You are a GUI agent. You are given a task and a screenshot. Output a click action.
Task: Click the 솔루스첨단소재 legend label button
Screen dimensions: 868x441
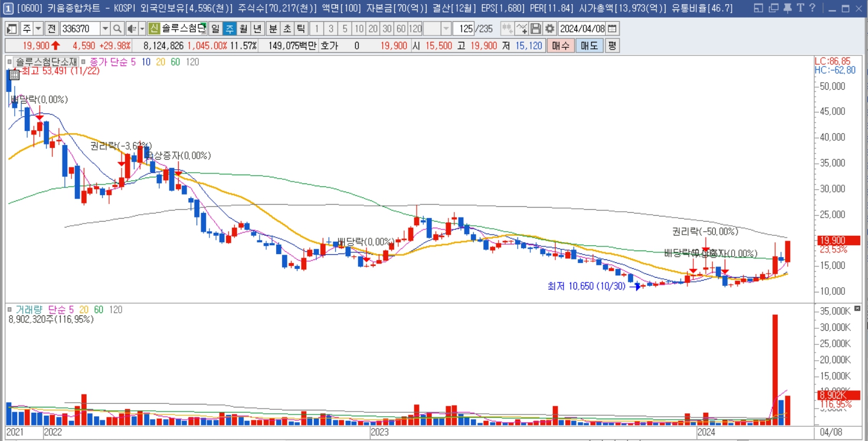click(46, 62)
